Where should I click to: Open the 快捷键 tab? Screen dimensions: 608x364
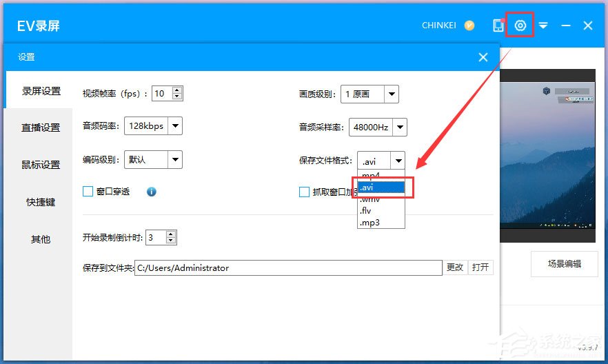point(41,202)
